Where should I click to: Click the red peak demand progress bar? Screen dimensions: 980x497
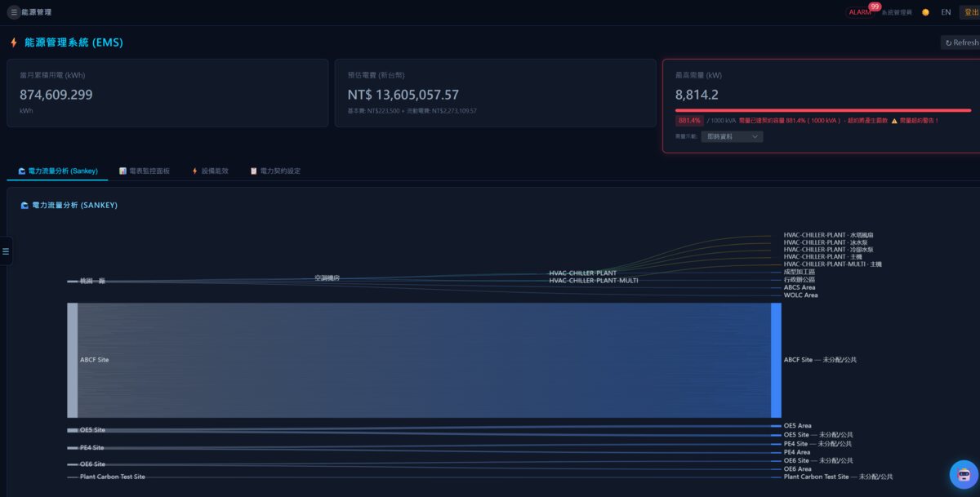coord(823,110)
